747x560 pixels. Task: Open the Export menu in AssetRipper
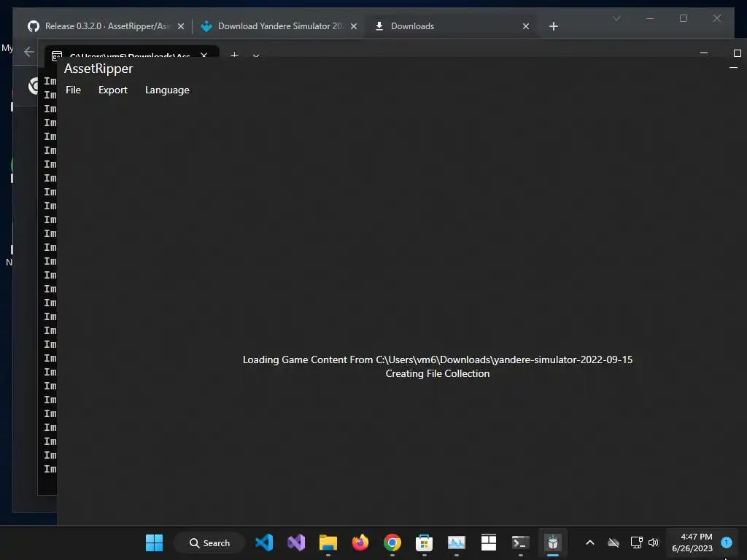[113, 90]
